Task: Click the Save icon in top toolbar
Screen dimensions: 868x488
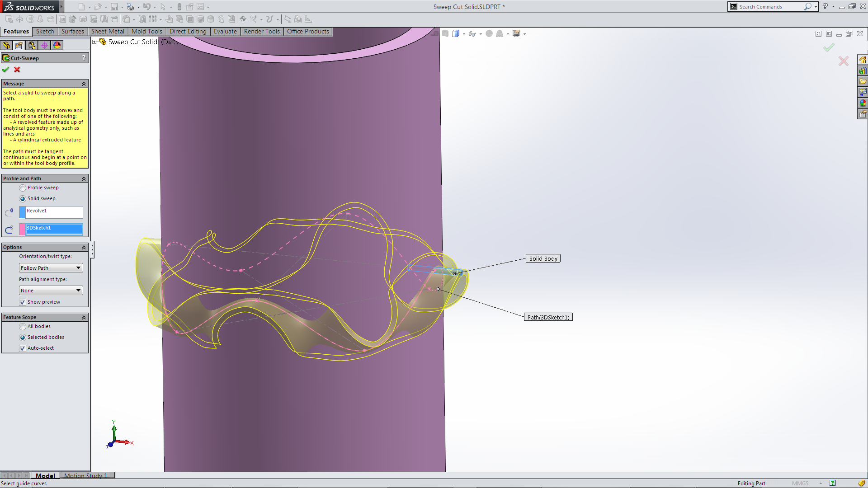Action: click(x=114, y=7)
